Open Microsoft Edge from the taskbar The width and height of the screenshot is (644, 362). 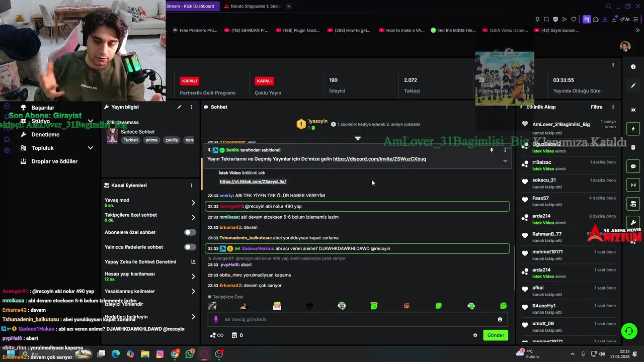tap(116, 354)
